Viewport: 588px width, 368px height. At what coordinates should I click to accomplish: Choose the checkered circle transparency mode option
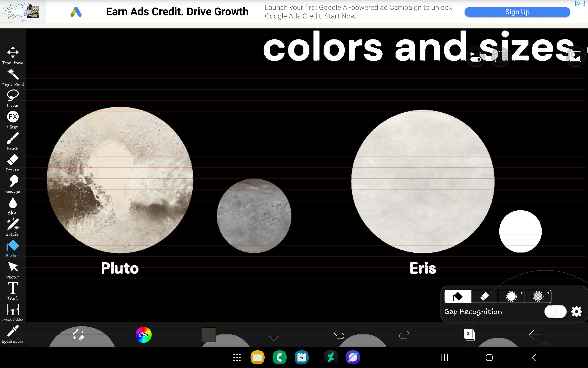(538, 296)
